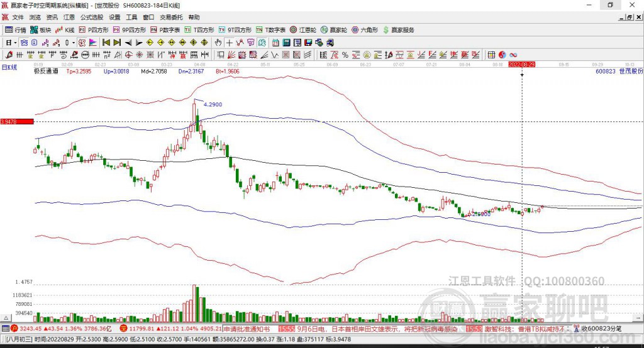Open the T四方形 tool
The height and width of the screenshot is (348, 644).
199,30
